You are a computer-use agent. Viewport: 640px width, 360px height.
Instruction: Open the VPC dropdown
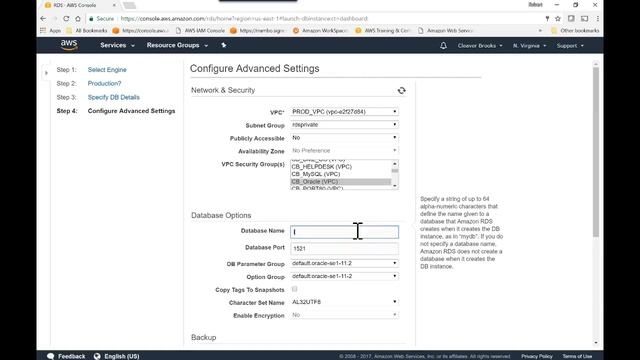[344, 111]
